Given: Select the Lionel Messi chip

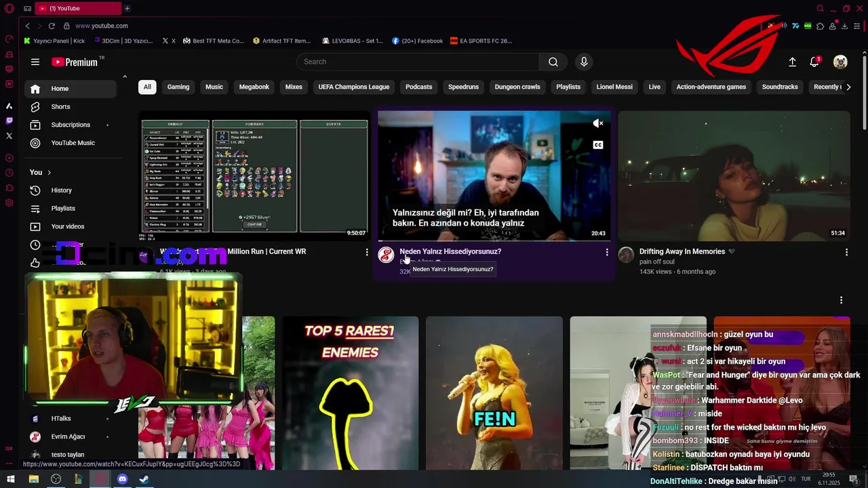Looking at the screenshot, I should click(x=614, y=87).
